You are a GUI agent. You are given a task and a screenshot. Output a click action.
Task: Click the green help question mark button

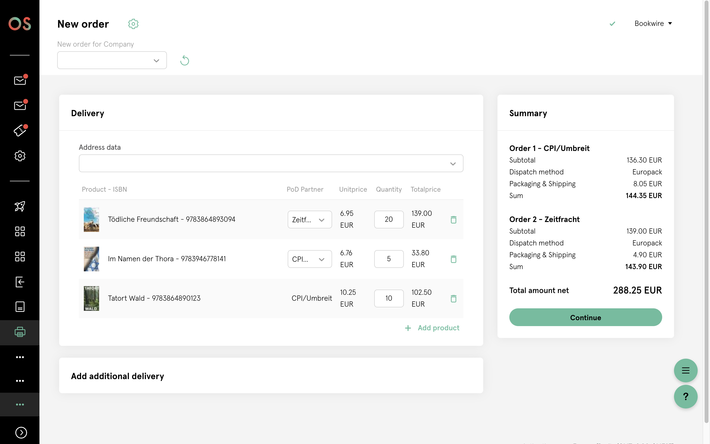point(685,397)
